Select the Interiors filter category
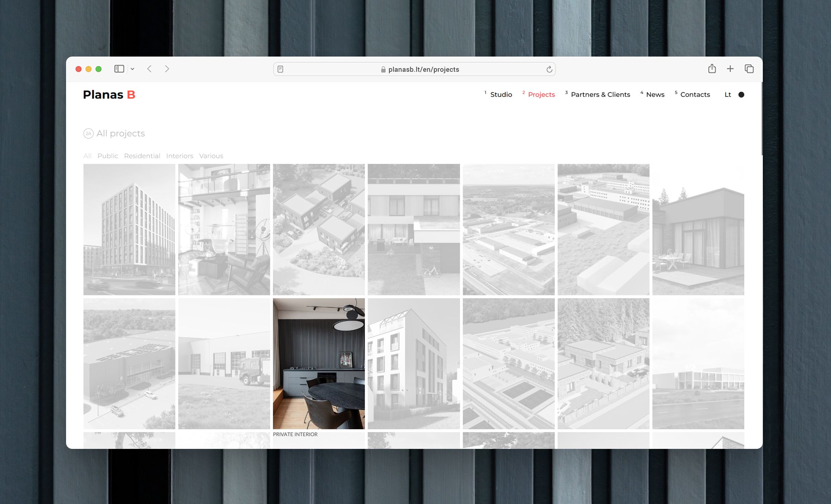 180,156
